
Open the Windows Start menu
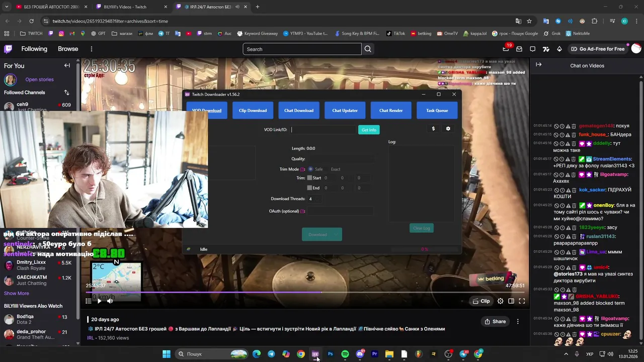(166, 354)
